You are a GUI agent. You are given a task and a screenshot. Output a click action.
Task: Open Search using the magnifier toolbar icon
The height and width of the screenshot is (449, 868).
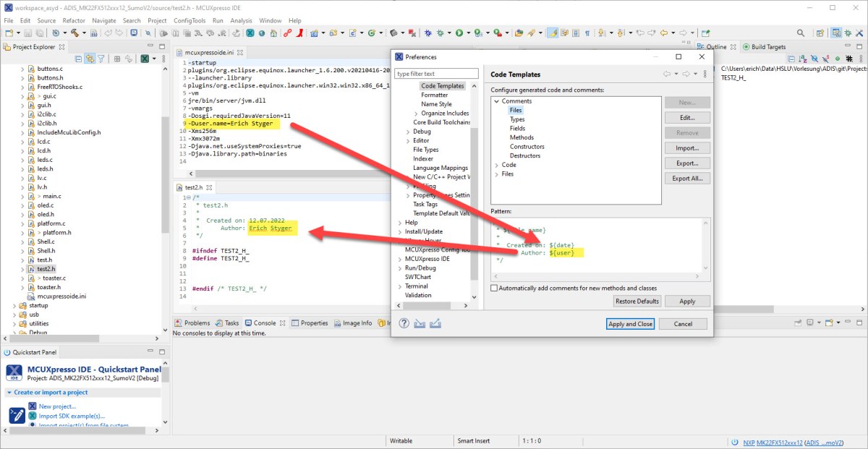pos(800,34)
